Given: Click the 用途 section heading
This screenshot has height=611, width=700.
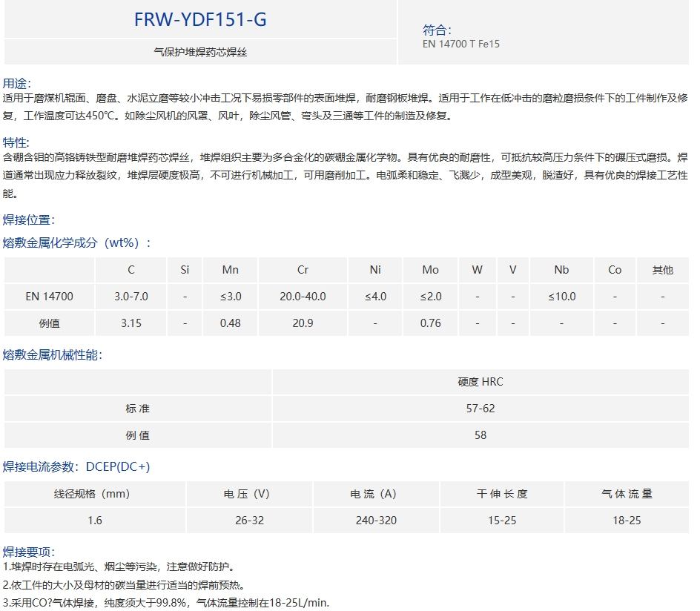Looking at the screenshot, I should [17, 83].
